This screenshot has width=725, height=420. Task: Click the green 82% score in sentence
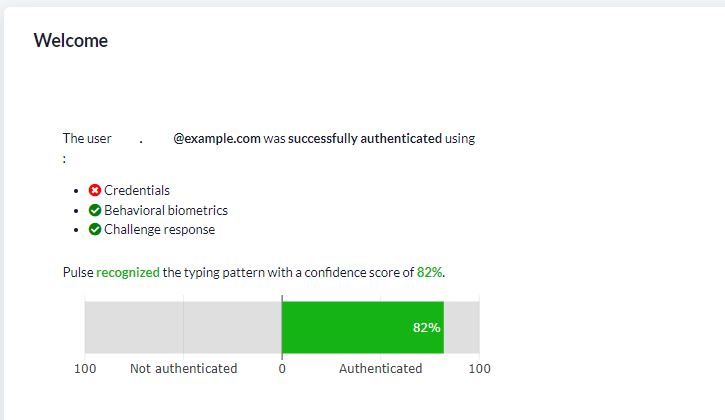click(430, 272)
